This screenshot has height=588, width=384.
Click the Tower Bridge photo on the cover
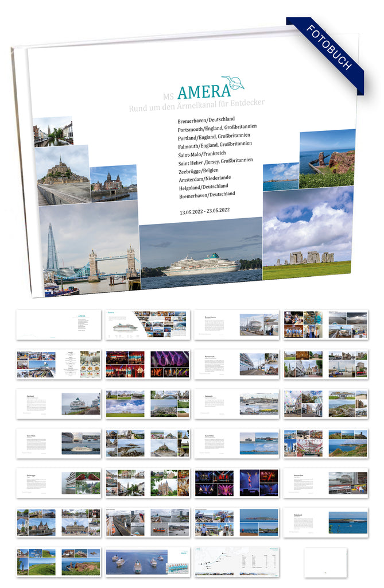pos(90,249)
